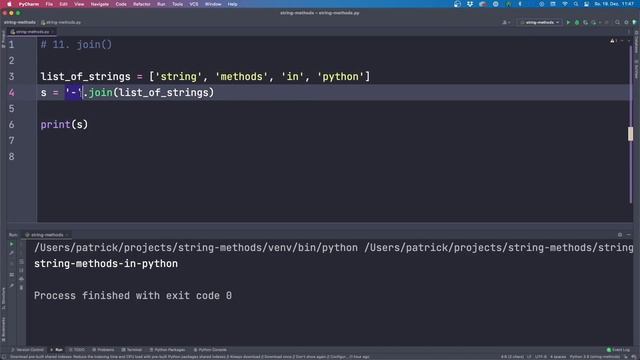Open the Tools menu

[177, 4]
